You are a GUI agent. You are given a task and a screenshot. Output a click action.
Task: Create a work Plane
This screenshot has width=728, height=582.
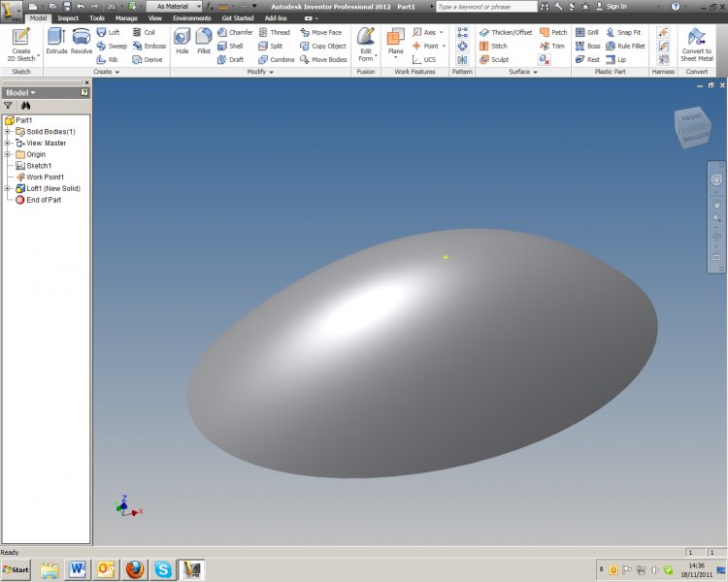tap(396, 43)
